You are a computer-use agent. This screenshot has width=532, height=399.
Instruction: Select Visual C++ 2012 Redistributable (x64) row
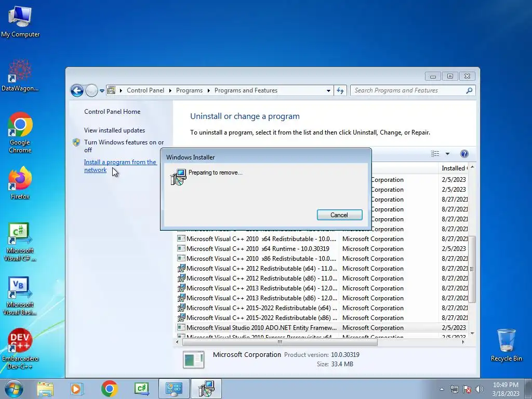322,269
